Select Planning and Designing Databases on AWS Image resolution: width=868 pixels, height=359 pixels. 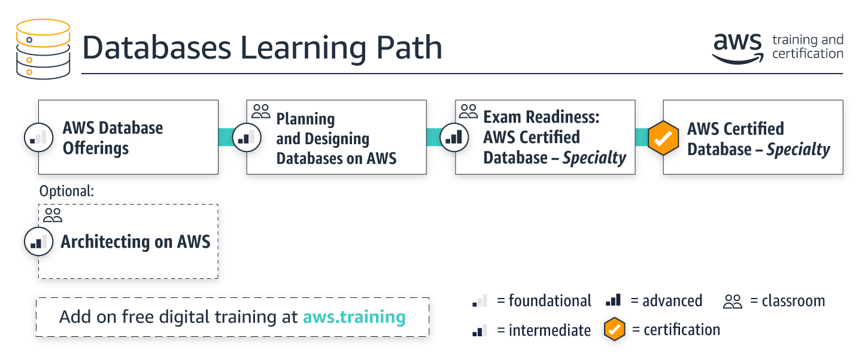tap(336, 137)
